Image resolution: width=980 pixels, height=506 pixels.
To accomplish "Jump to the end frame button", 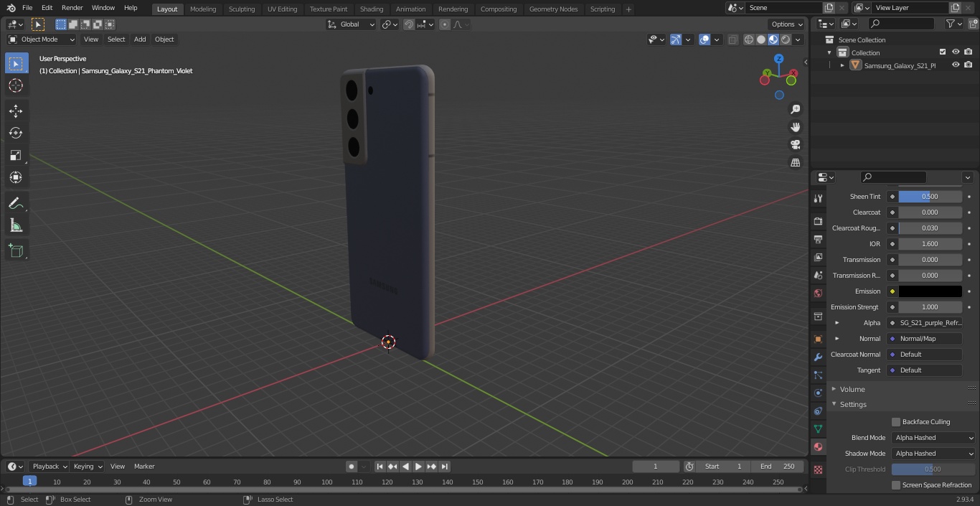I will 444,467.
